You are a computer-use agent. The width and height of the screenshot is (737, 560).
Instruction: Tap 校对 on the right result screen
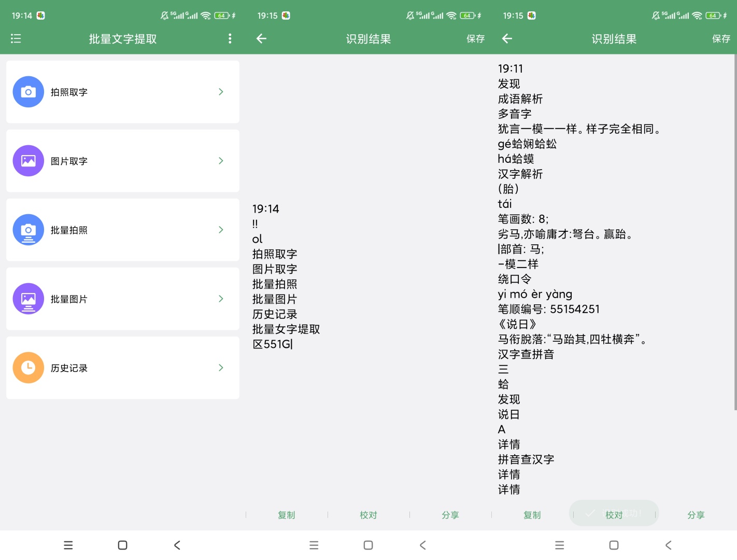pyautogui.click(x=614, y=515)
